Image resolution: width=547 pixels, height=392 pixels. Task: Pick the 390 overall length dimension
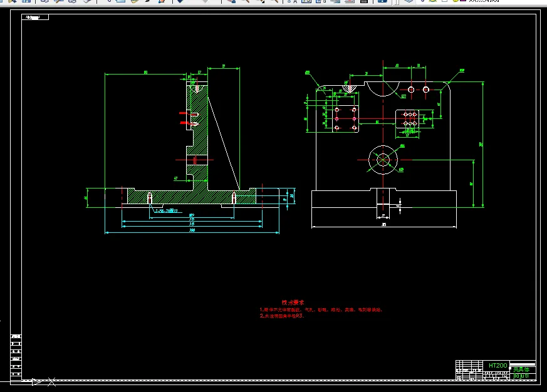[x=192, y=230]
